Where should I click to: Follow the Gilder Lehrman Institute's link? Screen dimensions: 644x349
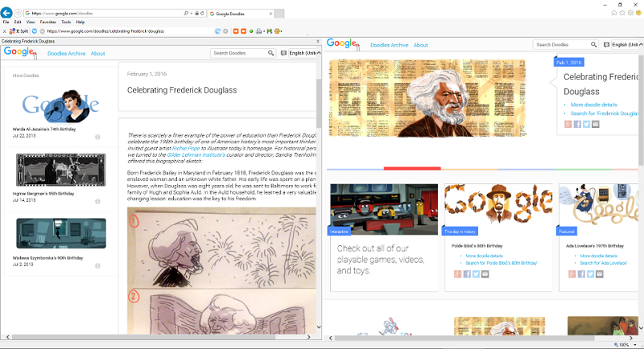point(196,155)
